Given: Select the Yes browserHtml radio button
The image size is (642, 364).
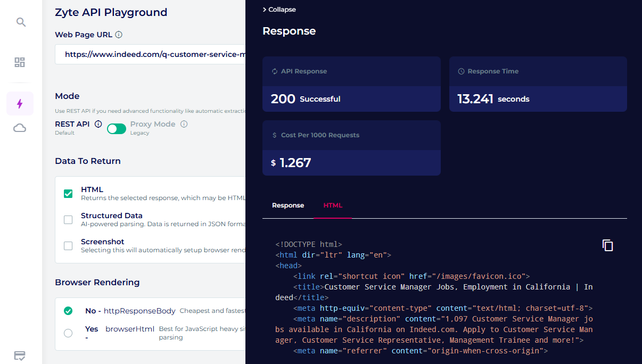Looking at the screenshot, I should point(68,333).
